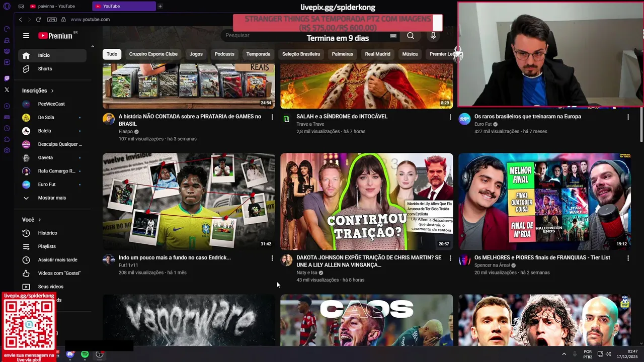Open the sidebar extensions cube icon
The width and height of the screenshot is (644, 362).
7,139
